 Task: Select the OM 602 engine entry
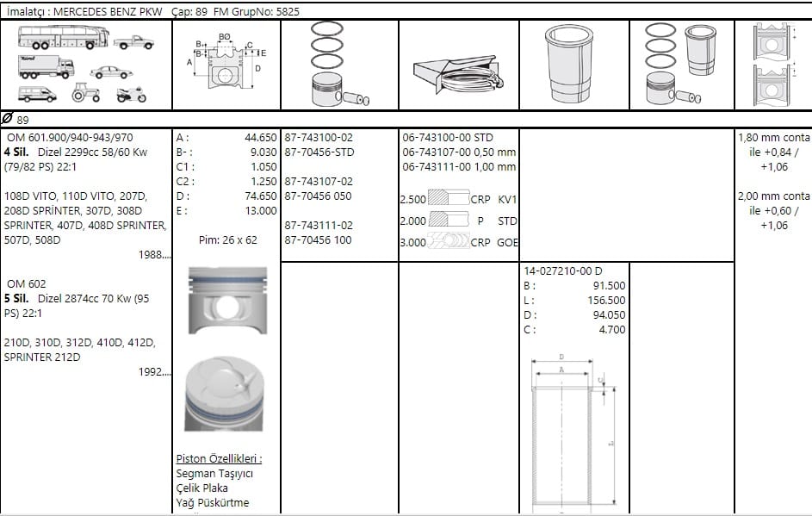click(x=27, y=284)
